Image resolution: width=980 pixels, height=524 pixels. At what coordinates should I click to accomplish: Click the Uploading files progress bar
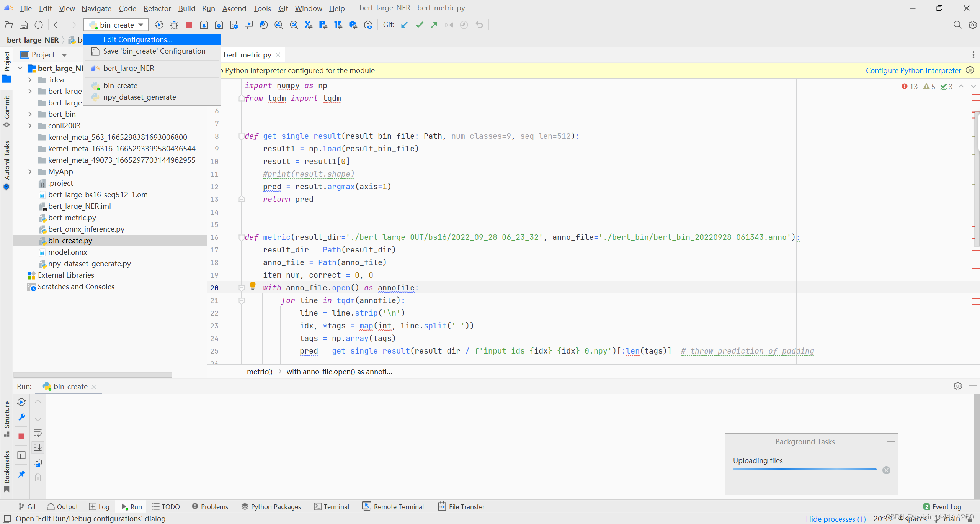(804, 469)
